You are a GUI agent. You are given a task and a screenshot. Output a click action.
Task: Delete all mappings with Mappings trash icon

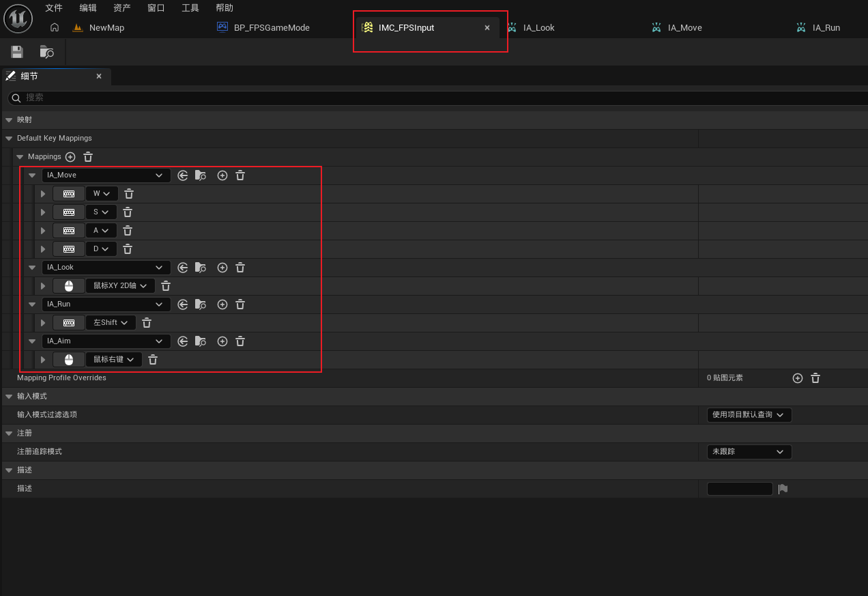(x=88, y=157)
